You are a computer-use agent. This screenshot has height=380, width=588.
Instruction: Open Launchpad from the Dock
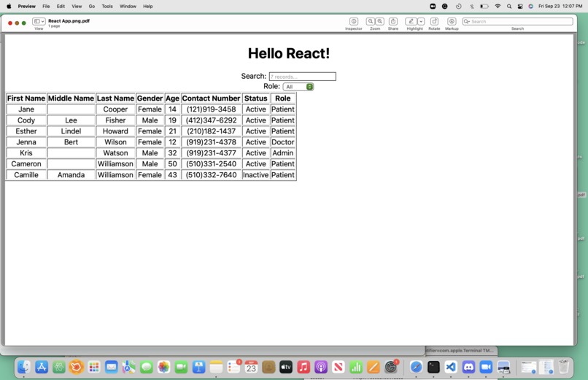(x=94, y=367)
